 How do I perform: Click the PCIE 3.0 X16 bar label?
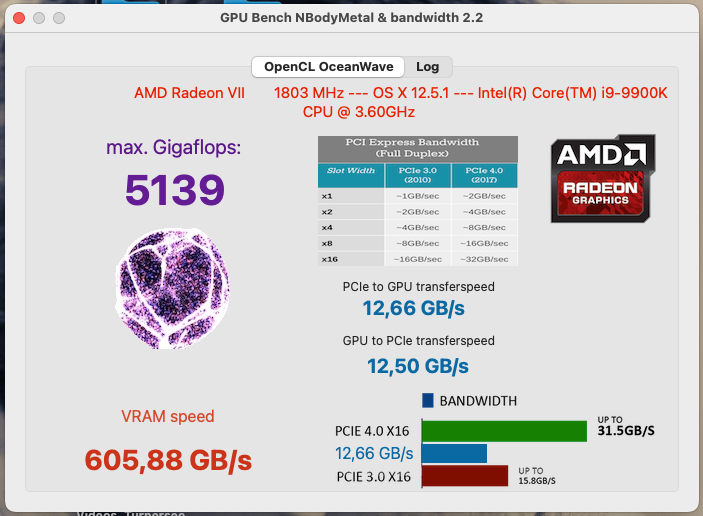pos(373,477)
